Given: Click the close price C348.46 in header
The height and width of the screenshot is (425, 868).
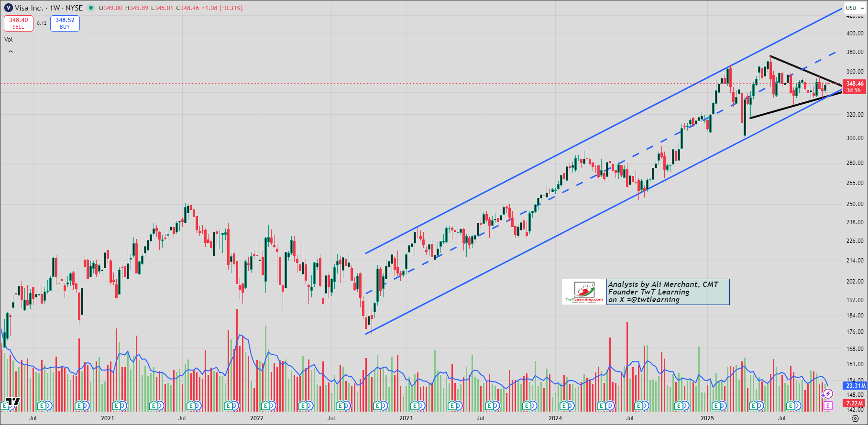Looking at the screenshot, I should (x=187, y=8).
